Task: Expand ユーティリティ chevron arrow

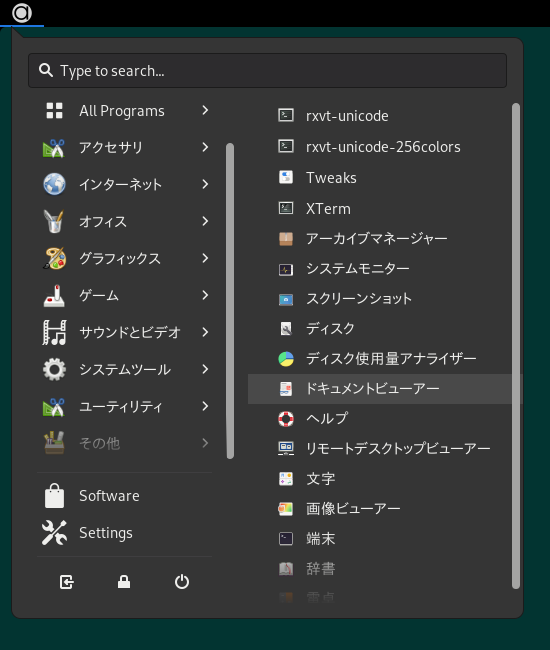Action: (x=205, y=406)
